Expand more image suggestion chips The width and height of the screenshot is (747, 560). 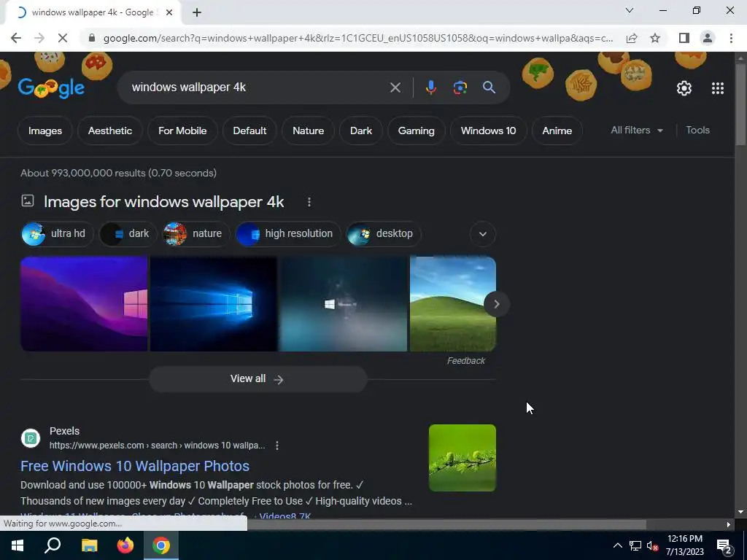[483, 234]
